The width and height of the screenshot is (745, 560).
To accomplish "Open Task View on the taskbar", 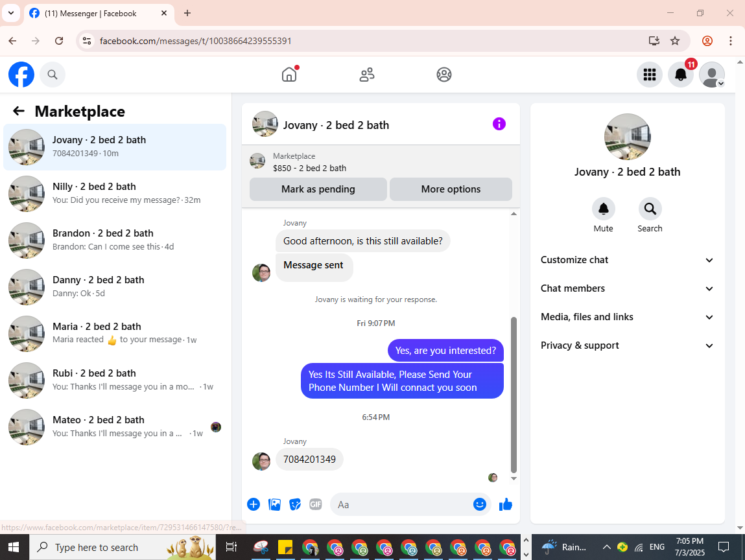I will pos(231,547).
